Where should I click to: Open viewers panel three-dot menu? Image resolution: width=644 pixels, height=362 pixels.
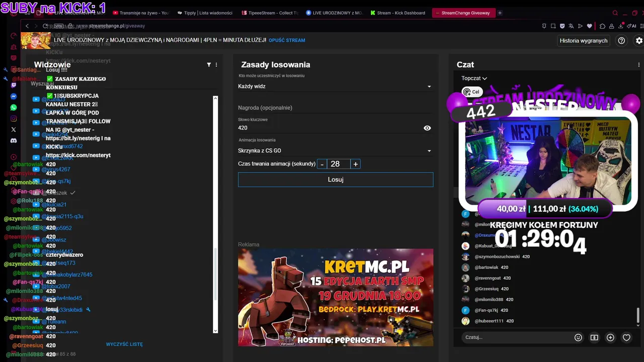pos(216,65)
